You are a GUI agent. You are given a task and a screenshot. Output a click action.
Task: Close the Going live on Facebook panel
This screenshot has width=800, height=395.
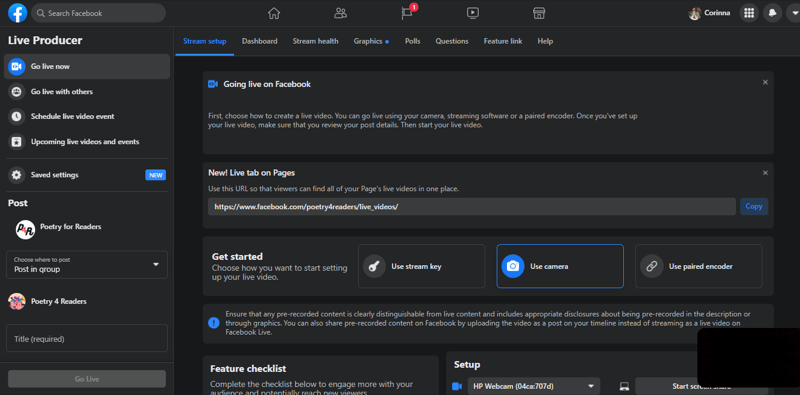tap(765, 82)
